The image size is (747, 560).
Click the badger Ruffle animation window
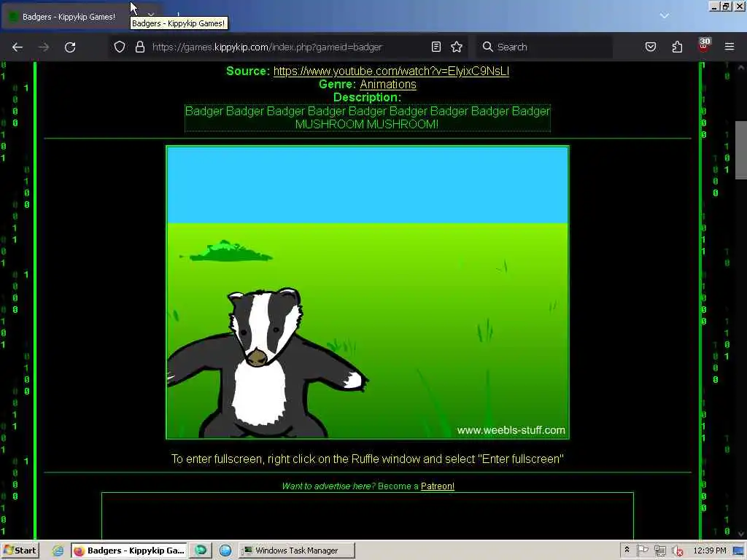click(368, 292)
